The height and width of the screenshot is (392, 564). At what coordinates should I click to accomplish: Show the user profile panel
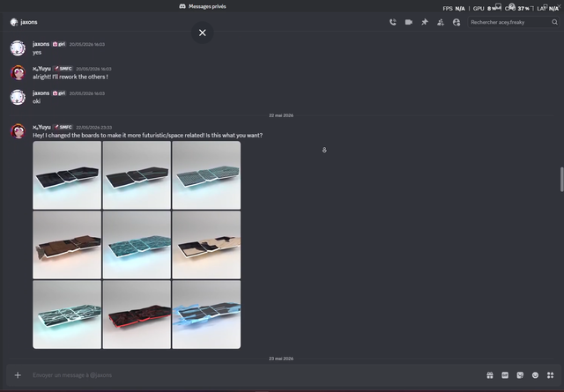(x=456, y=22)
